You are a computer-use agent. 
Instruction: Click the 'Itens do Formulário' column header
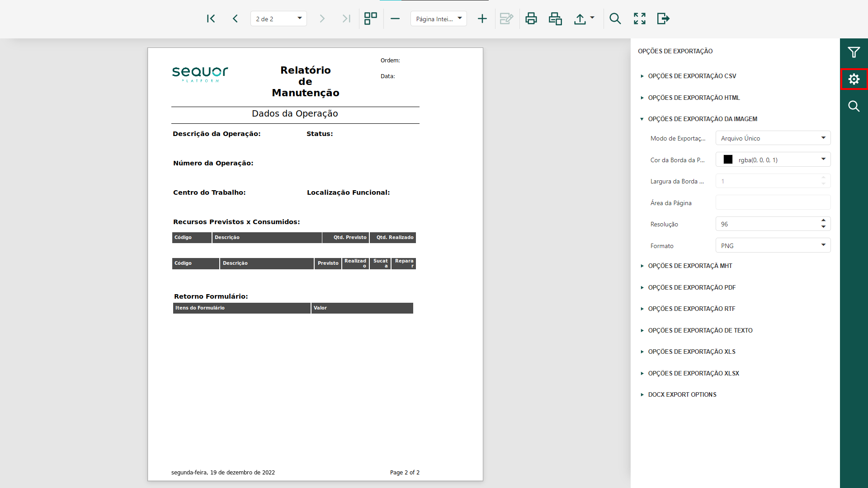coord(242,308)
